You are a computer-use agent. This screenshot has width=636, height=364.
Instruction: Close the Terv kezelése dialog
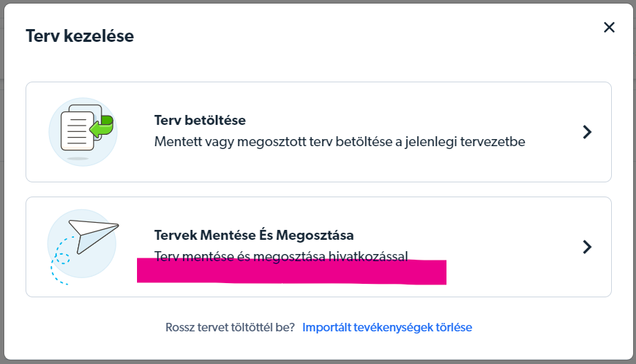(609, 28)
